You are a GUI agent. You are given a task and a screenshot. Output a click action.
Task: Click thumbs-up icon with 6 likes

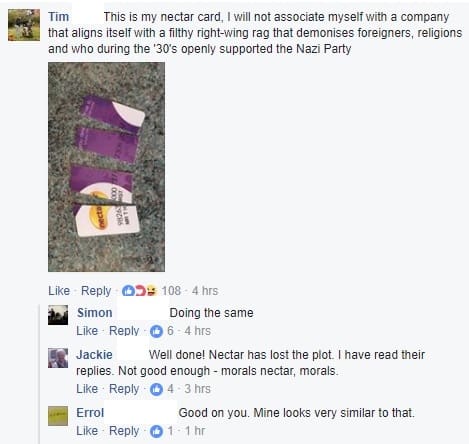click(156, 331)
